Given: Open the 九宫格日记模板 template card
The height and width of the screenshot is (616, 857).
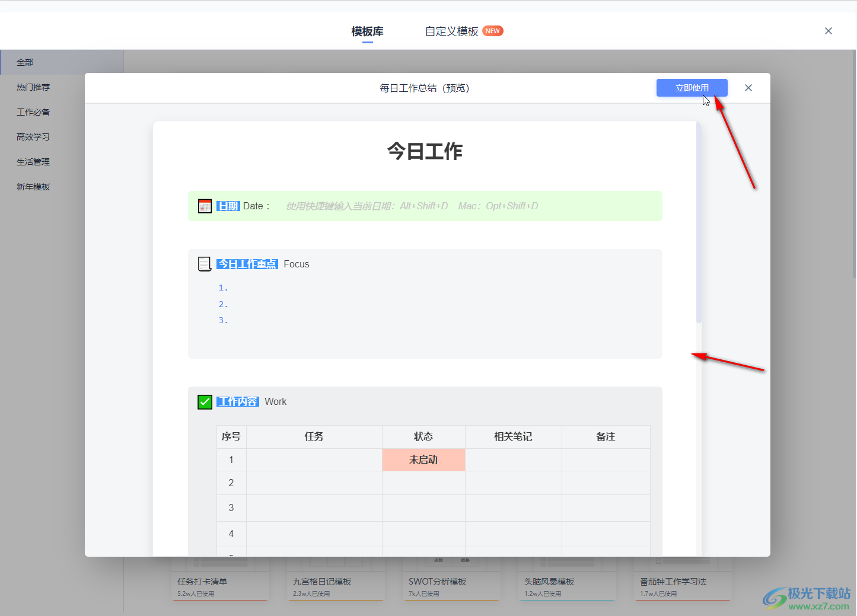Looking at the screenshot, I should [x=336, y=579].
